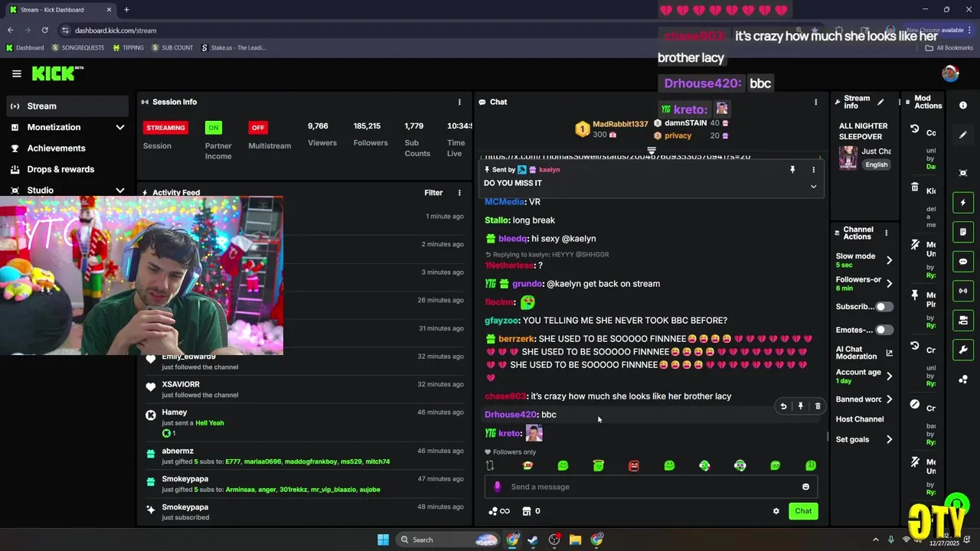This screenshot has height=551, width=980.
Task: Open the lightning bolt sidebar icon
Action: click(963, 203)
